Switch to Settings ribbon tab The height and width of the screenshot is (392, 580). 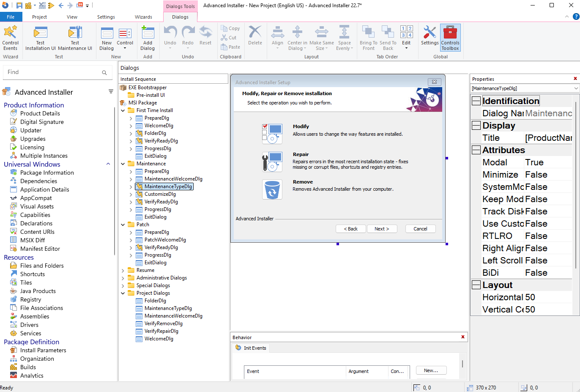coord(106,17)
